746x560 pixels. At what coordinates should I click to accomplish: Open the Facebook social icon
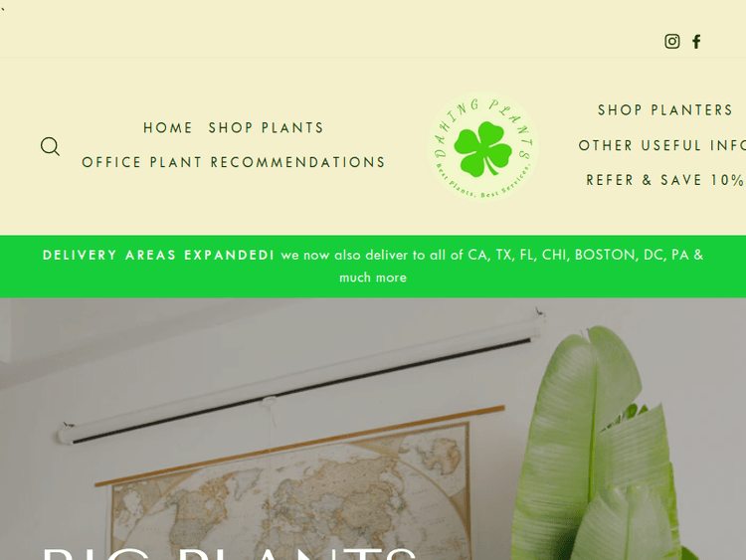[696, 42]
